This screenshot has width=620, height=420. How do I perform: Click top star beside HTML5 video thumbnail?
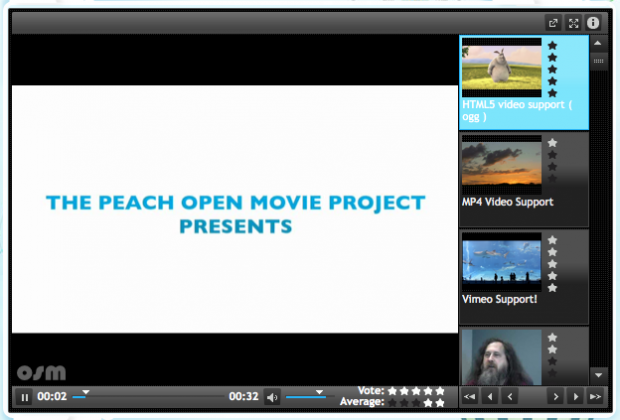(x=552, y=45)
